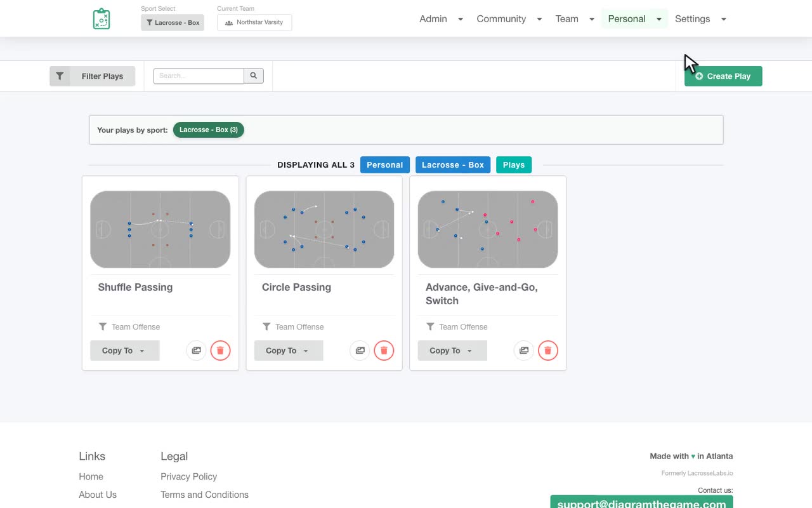Open the Home footer link
The height and width of the screenshot is (508, 812).
(x=91, y=476)
